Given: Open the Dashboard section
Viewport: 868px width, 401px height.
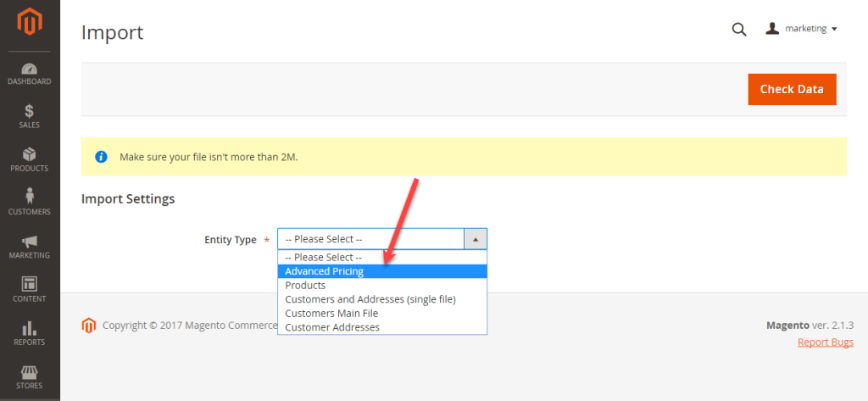Looking at the screenshot, I should coord(30,74).
